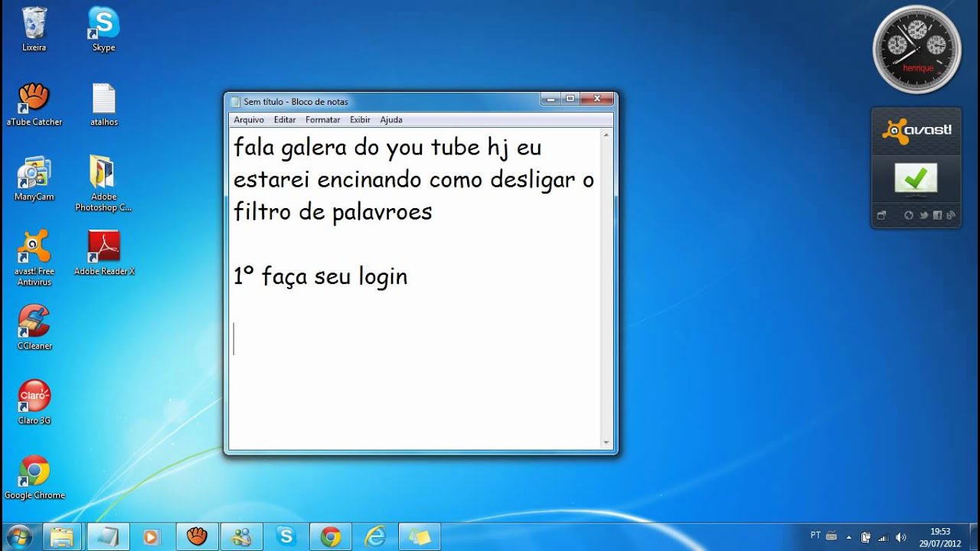Click the avast! logo in the gadget
The width and height of the screenshot is (980, 551).
pyautogui.click(x=916, y=131)
